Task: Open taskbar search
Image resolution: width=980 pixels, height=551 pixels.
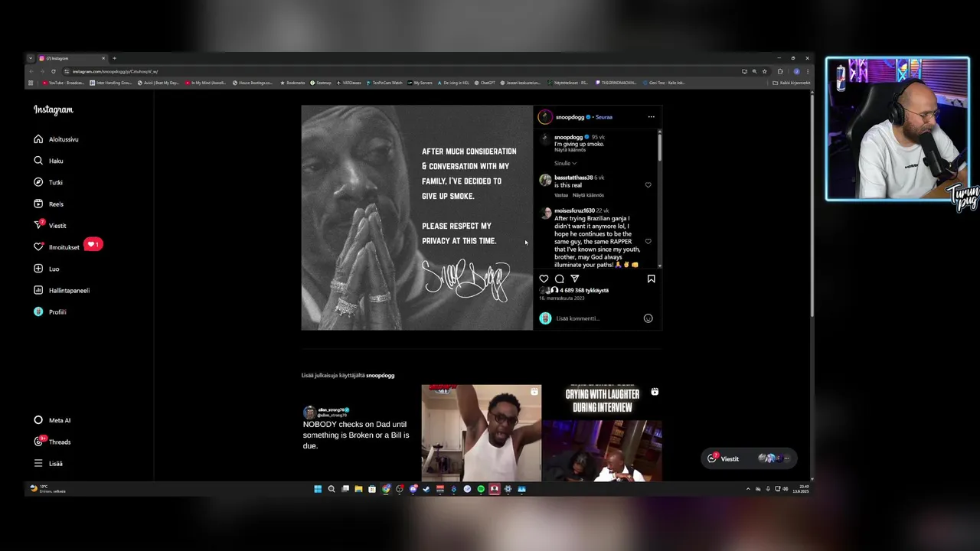Action: pyautogui.click(x=332, y=489)
